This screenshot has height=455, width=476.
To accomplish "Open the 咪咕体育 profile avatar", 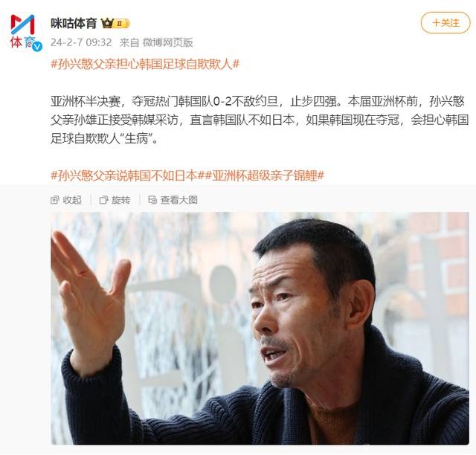I will click(23, 32).
